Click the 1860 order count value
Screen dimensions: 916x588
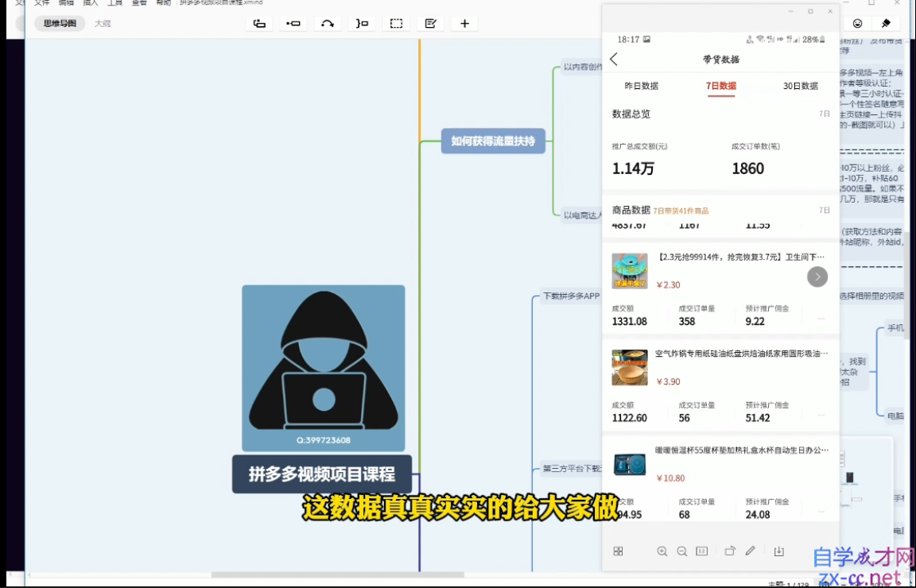click(747, 168)
